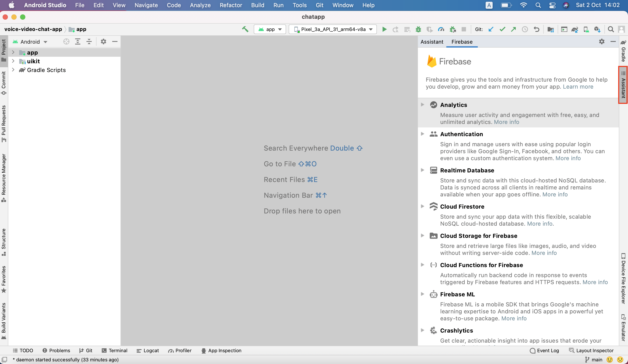This screenshot has height=364, width=628.
Task: Click Collapse All in Project panel
Action: pos(89,42)
